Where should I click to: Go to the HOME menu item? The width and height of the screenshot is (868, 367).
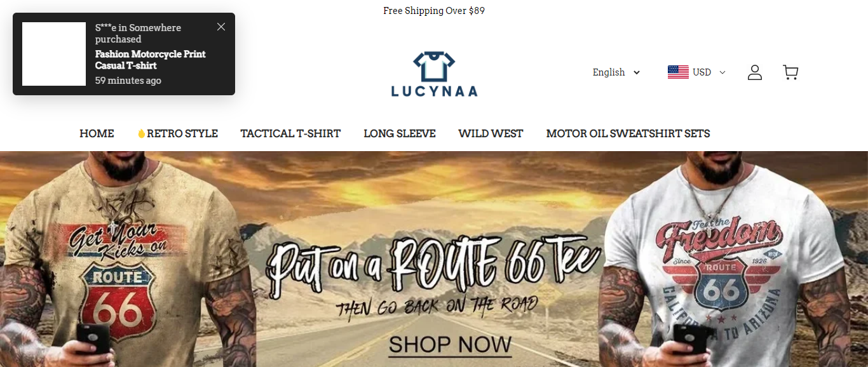(97, 133)
